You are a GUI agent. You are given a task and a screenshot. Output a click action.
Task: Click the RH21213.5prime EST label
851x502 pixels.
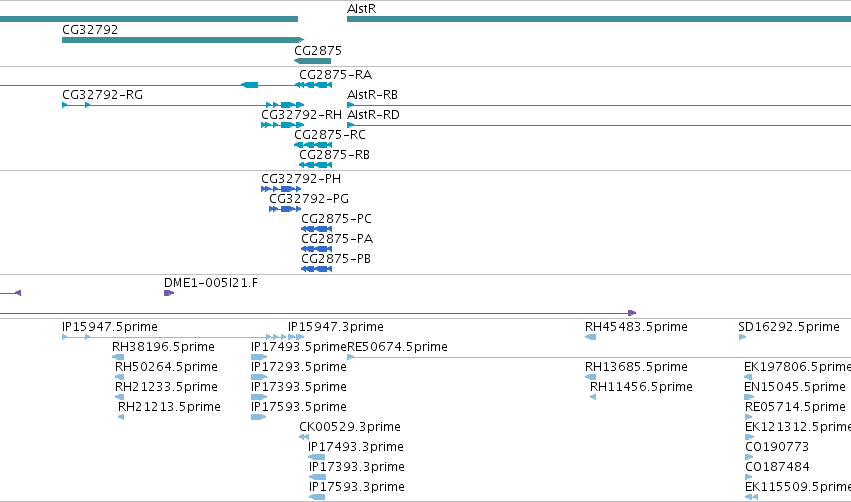point(169,407)
